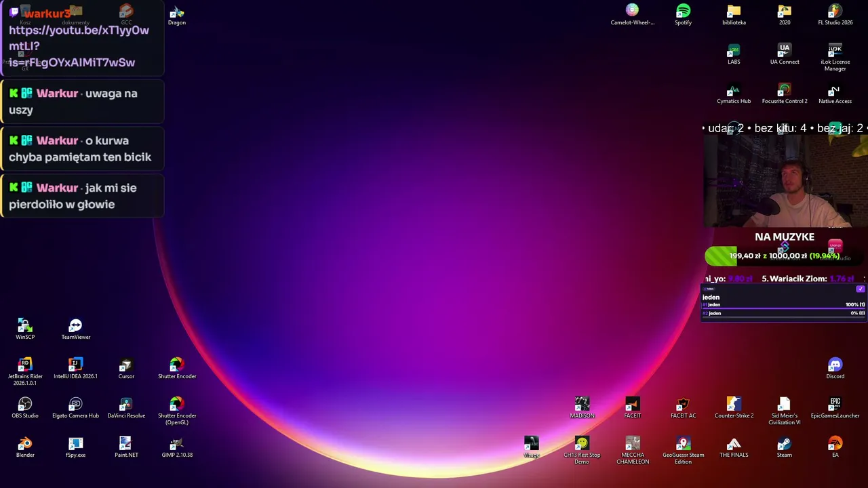868x488 pixels.
Task: Click the streamer webcam feed
Action: tap(785, 182)
